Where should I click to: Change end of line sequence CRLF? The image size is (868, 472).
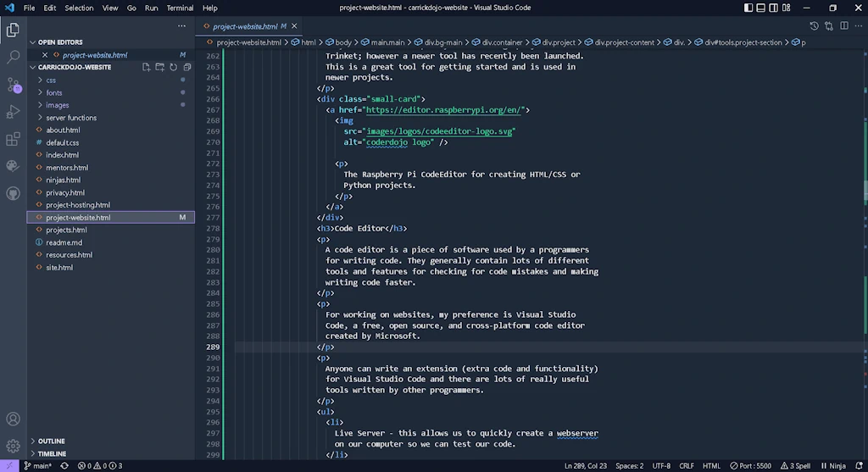pos(687,466)
